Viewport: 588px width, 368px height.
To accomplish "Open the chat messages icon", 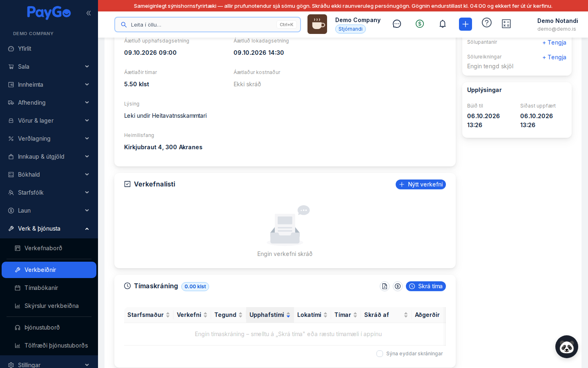I will (397, 24).
